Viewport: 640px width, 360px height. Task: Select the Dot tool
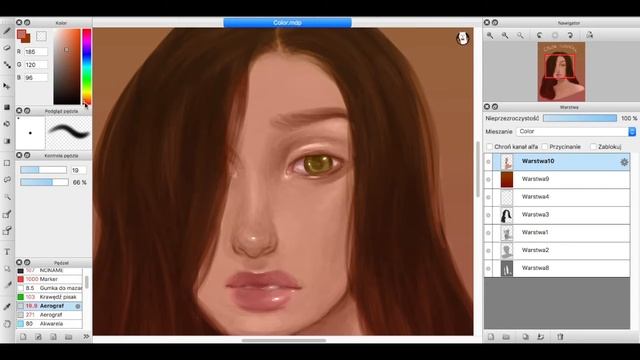[7, 65]
